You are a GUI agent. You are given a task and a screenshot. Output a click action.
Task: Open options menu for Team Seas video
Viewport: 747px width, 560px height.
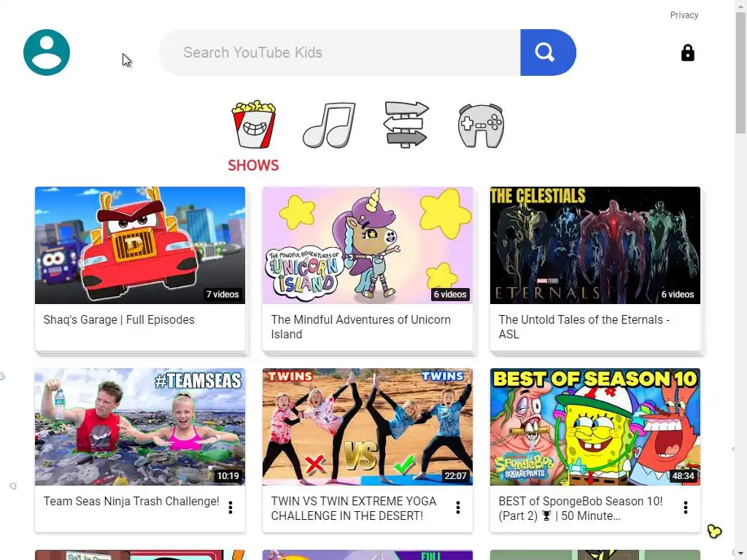pyautogui.click(x=231, y=507)
